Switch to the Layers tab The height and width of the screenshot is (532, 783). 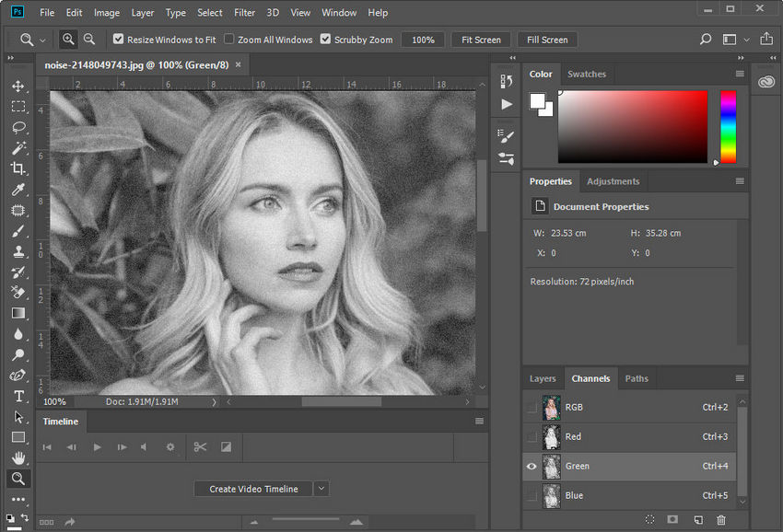[543, 378]
